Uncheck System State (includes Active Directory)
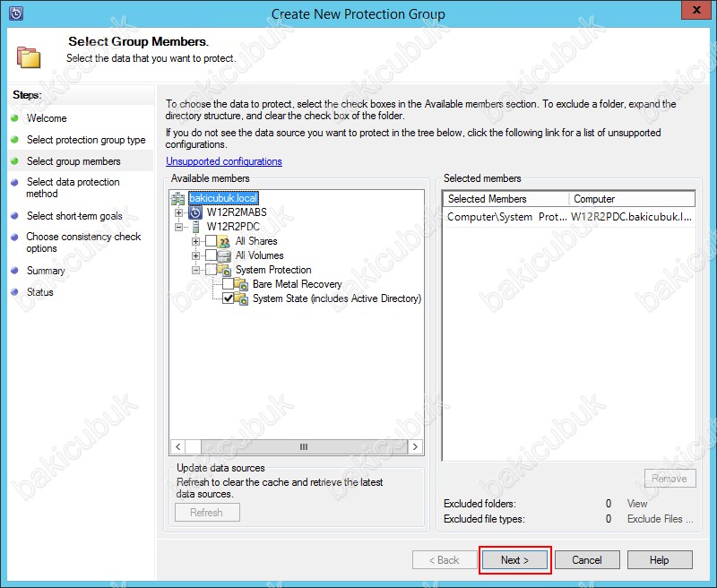The image size is (717, 588). point(228,298)
